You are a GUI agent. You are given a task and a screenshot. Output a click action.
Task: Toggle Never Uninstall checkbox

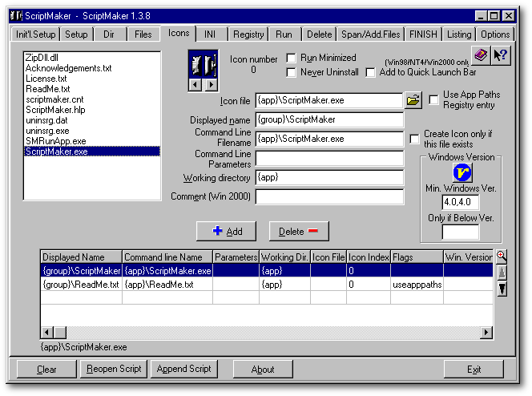coord(291,73)
